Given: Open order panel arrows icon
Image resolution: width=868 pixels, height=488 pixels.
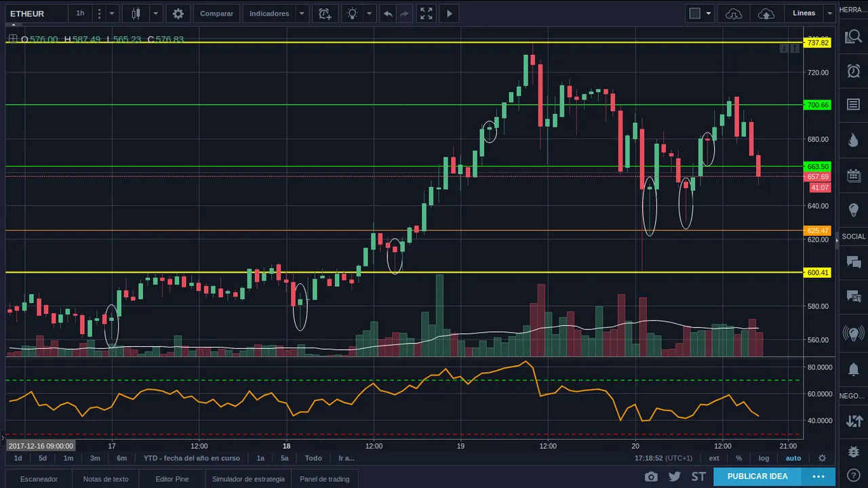Looking at the screenshot, I should pos(854,422).
